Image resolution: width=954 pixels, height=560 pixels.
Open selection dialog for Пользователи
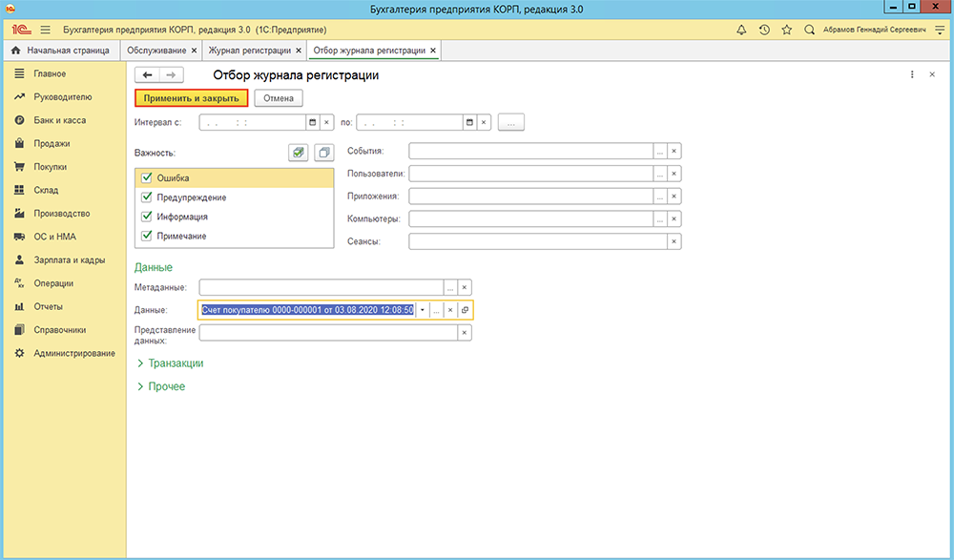(x=660, y=174)
